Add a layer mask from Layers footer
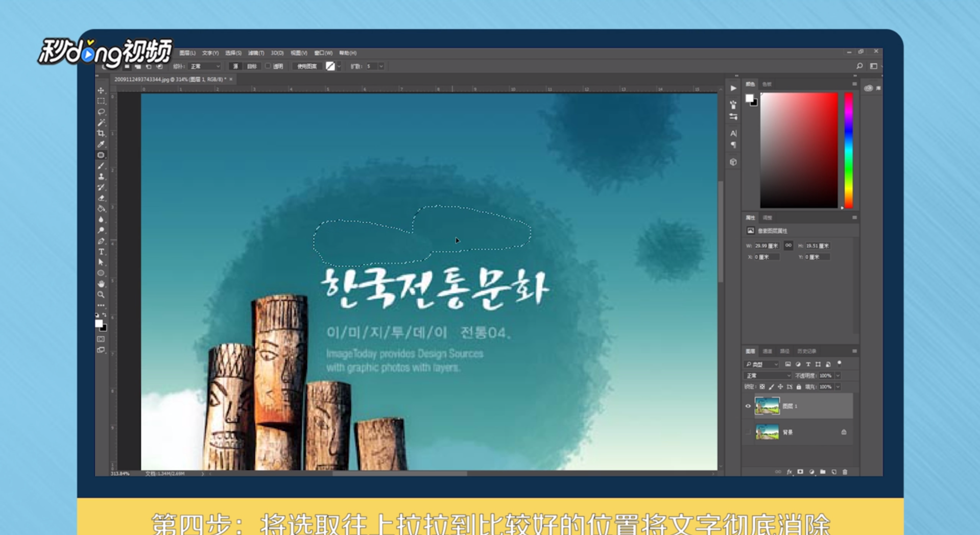The width and height of the screenshot is (980, 535). [x=800, y=472]
